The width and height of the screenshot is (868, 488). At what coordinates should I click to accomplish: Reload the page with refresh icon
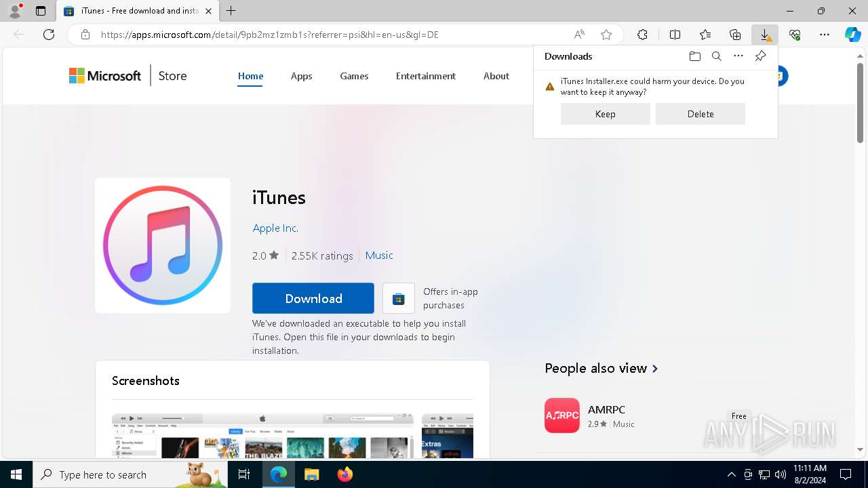pos(49,35)
